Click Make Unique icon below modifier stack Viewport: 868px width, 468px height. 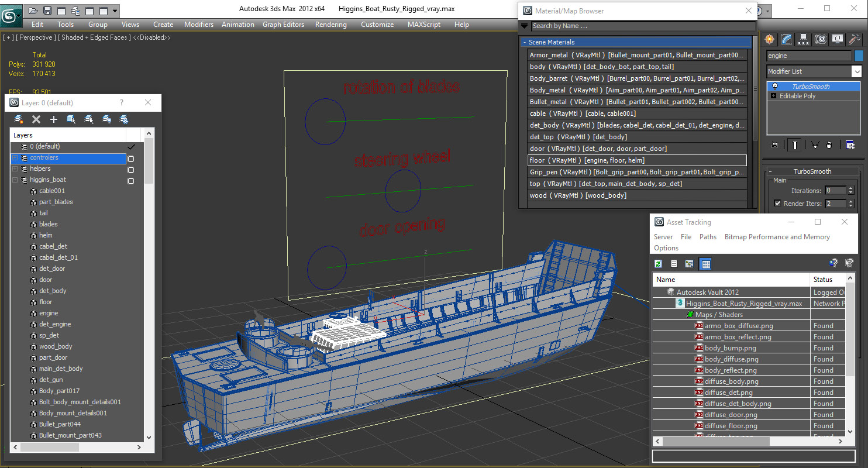(x=814, y=144)
